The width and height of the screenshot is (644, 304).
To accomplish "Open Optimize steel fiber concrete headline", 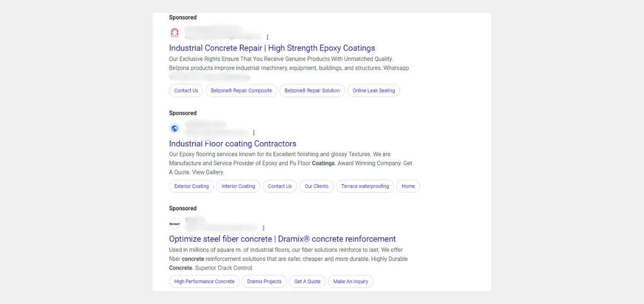I will click(x=282, y=239).
